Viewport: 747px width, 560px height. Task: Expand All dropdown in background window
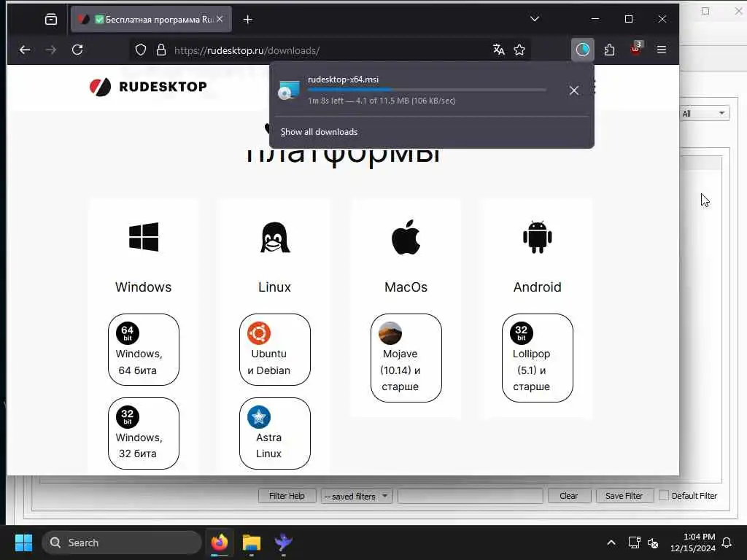tap(704, 113)
